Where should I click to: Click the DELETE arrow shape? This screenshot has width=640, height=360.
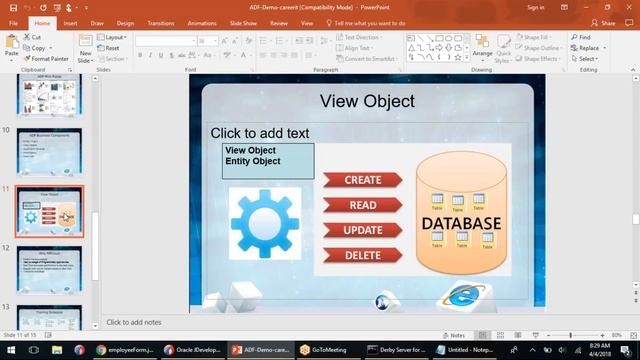362,256
